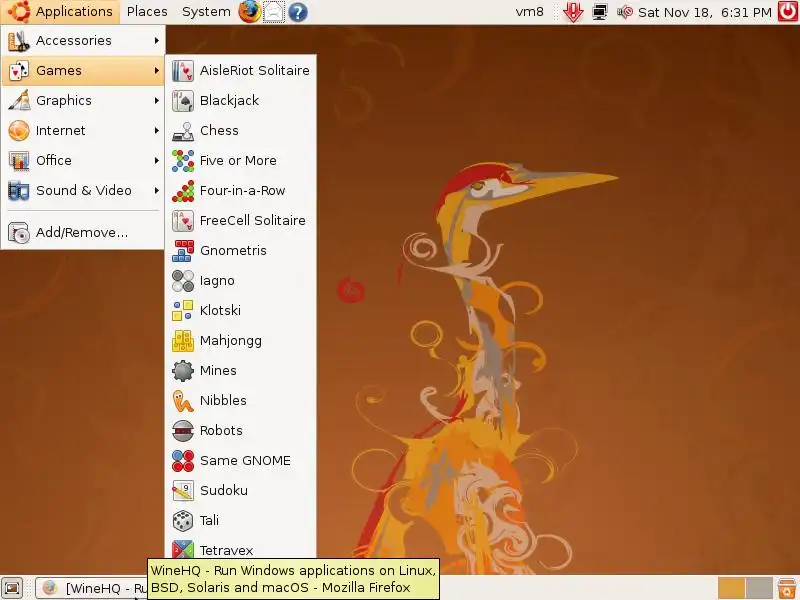800x600 pixels.
Task: Click the Blackjack card icon
Action: point(183,101)
